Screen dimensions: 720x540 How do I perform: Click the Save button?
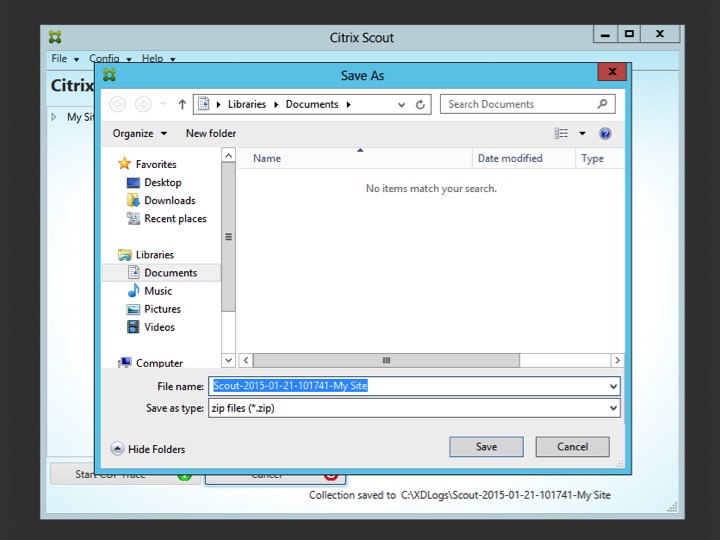tap(486, 447)
